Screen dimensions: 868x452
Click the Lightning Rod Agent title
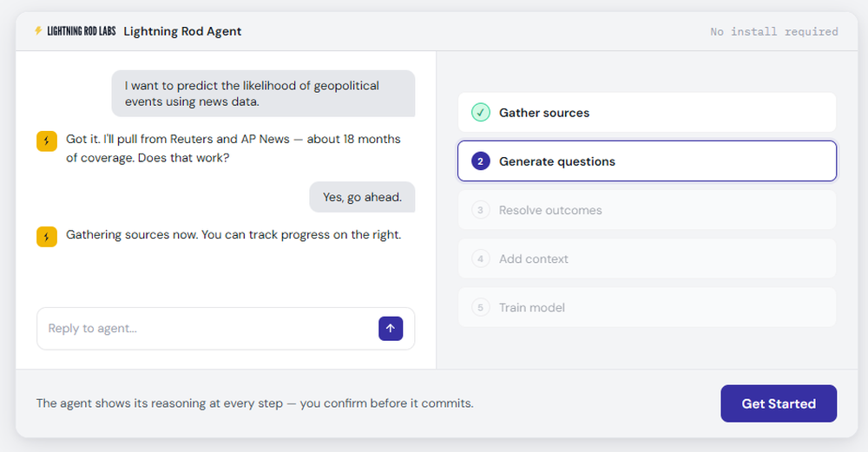pos(182,31)
